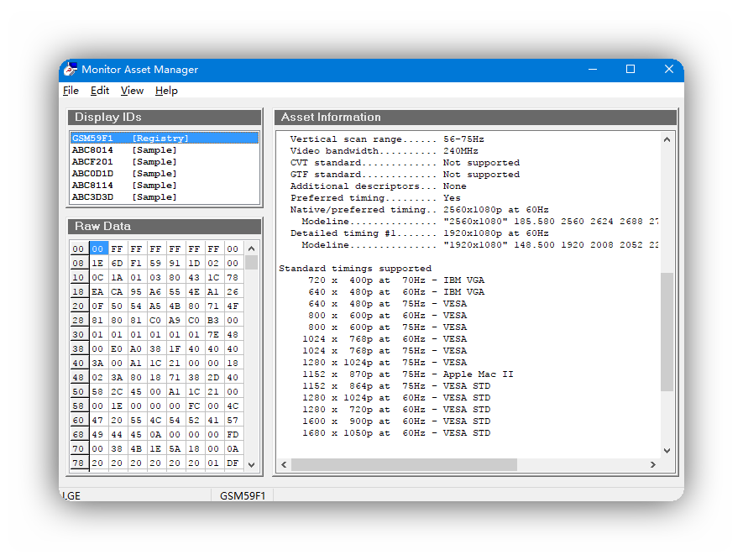This screenshot has width=743, height=560.
Task: Click the FC byte in row 58
Action: click(x=194, y=406)
